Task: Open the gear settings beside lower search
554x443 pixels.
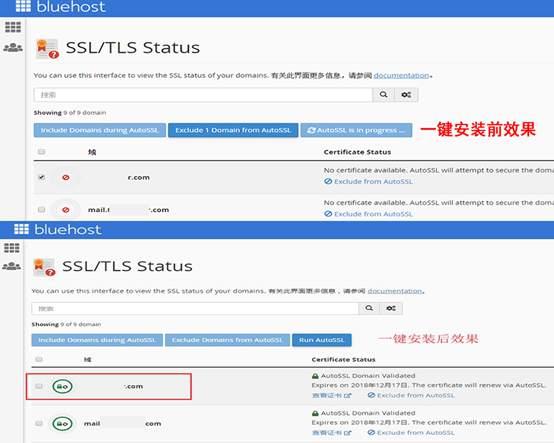Action: (391, 308)
